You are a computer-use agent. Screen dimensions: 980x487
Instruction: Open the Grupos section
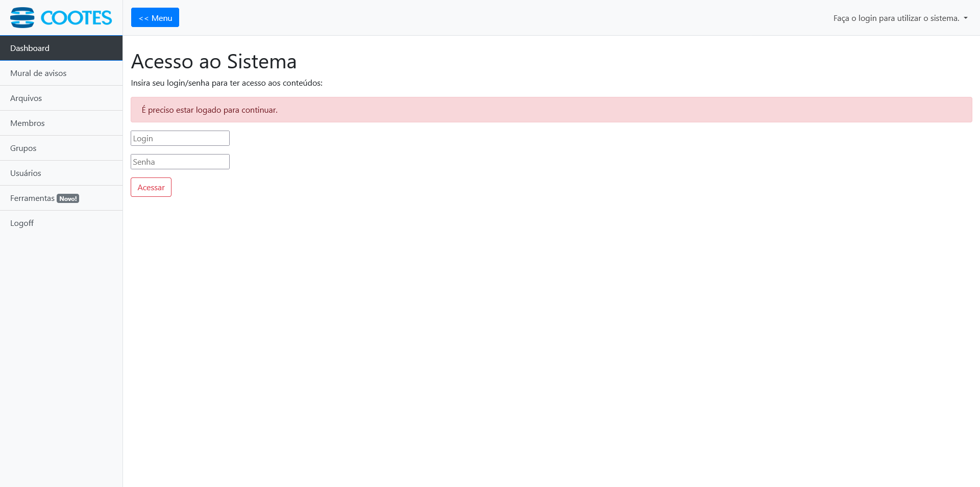tap(23, 148)
